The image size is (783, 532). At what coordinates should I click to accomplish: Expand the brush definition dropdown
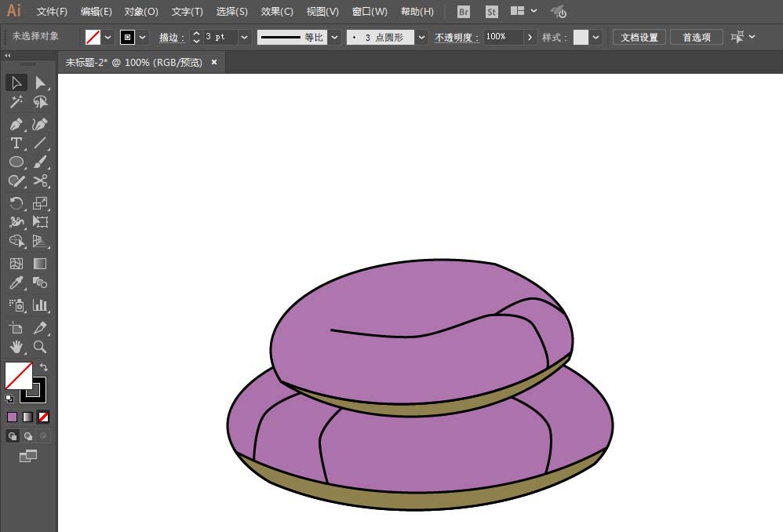pyautogui.click(x=422, y=38)
